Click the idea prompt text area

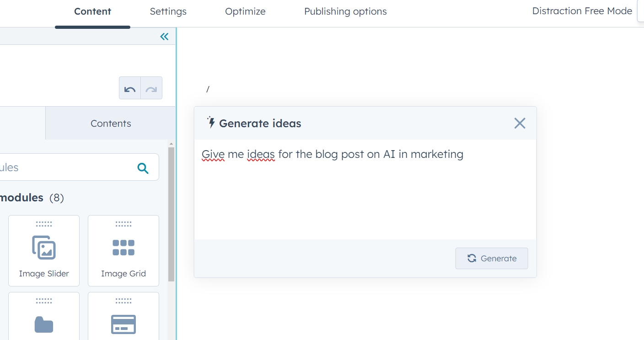coord(365,189)
